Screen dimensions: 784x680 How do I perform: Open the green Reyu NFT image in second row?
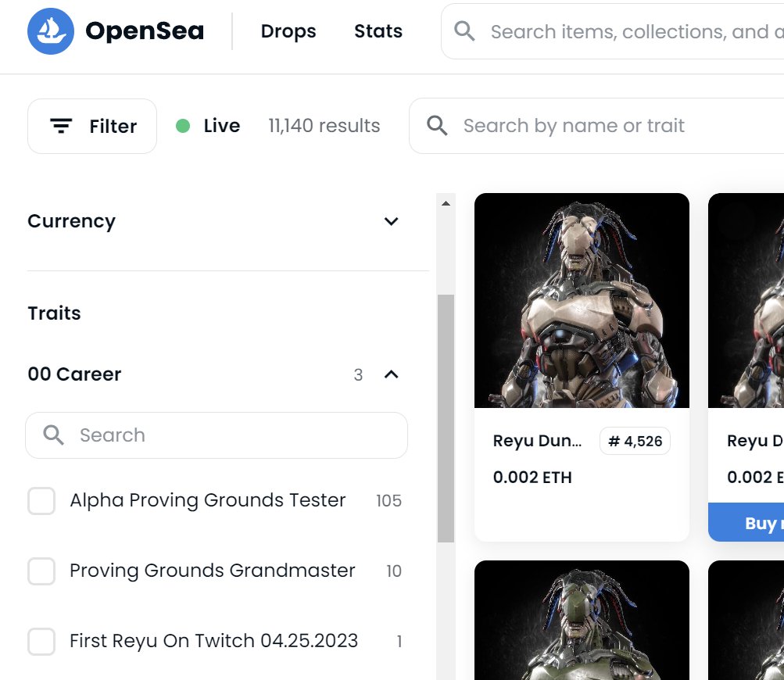point(582,620)
